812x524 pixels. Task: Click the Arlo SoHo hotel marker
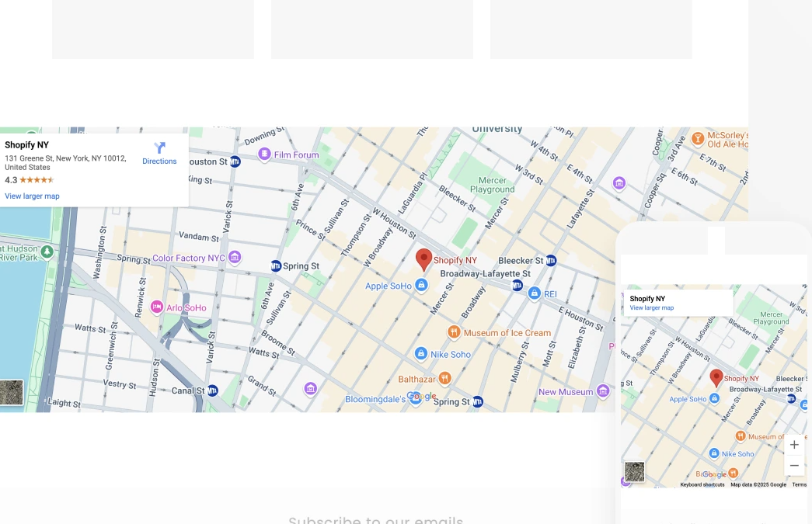pos(156,307)
